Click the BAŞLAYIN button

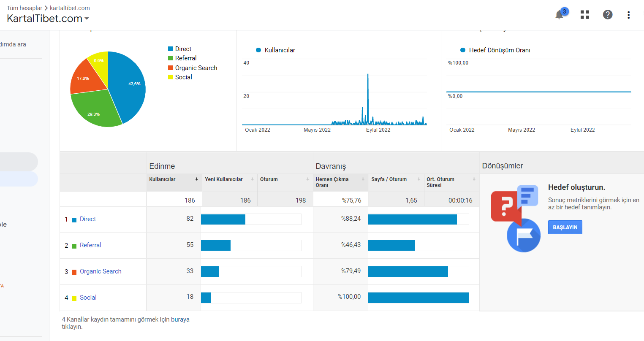565,227
